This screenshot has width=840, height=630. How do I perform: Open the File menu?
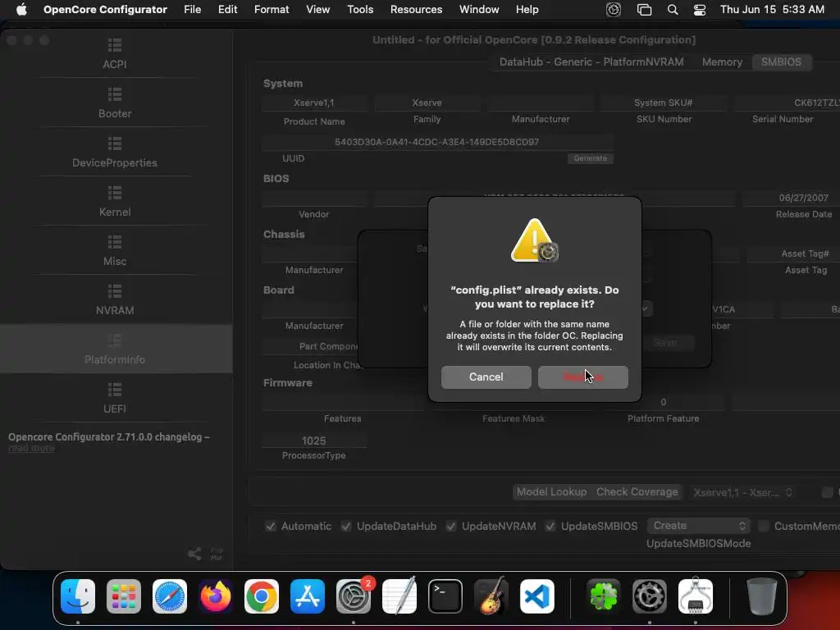(x=192, y=10)
